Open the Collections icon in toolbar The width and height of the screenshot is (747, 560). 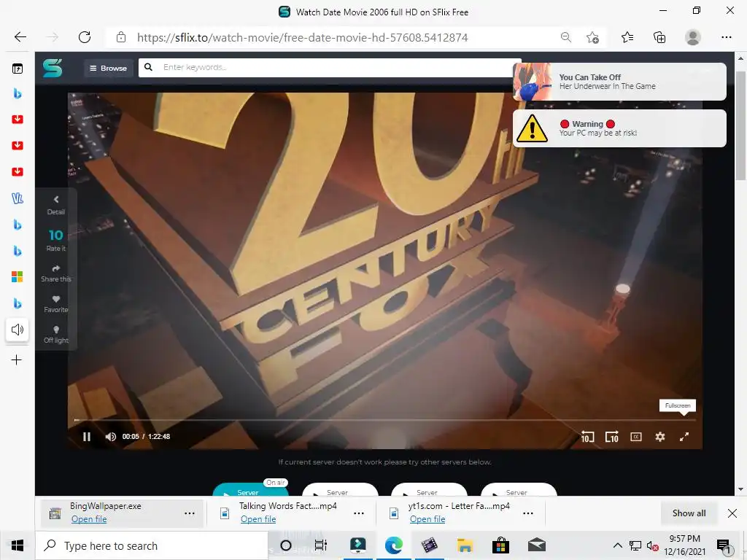pos(659,37)
